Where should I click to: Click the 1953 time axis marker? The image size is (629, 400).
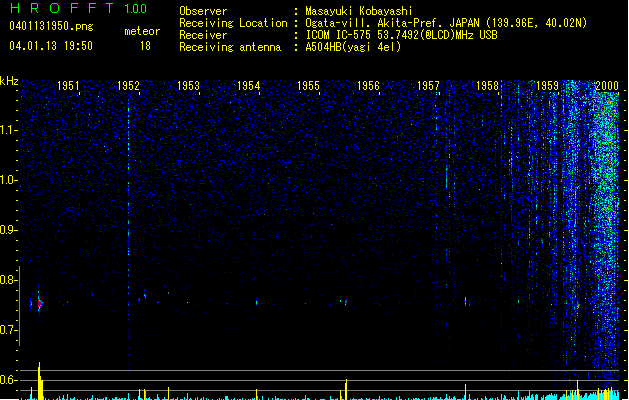pyautogui.click(x=188, y=86)
